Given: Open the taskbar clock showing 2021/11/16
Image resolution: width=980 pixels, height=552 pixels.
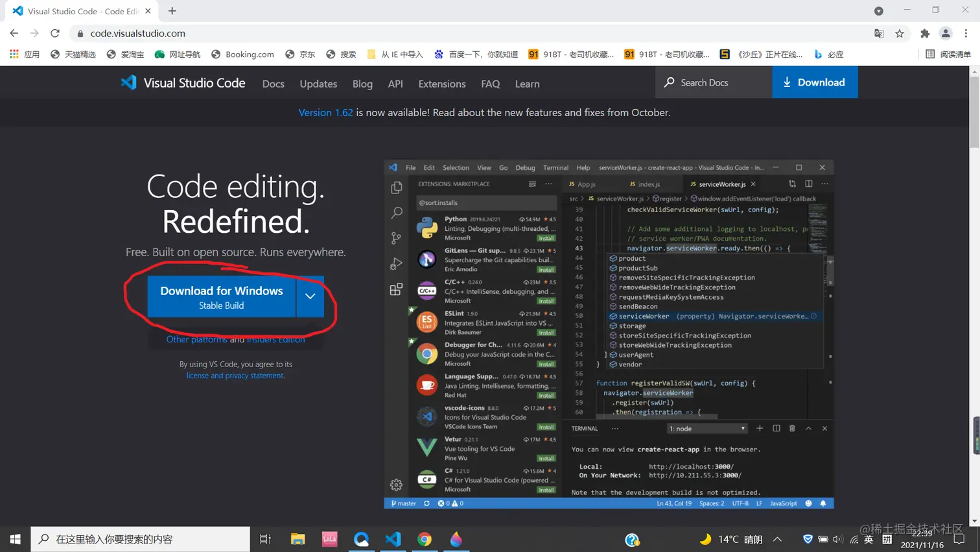Looking at the screenshot, I should [x=922, y=539].
